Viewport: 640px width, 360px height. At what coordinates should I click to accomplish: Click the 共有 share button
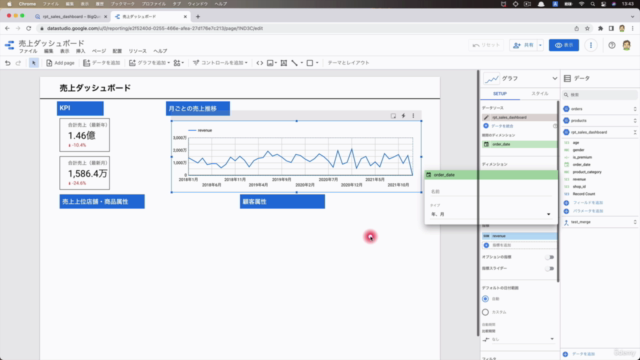[524, 45]
